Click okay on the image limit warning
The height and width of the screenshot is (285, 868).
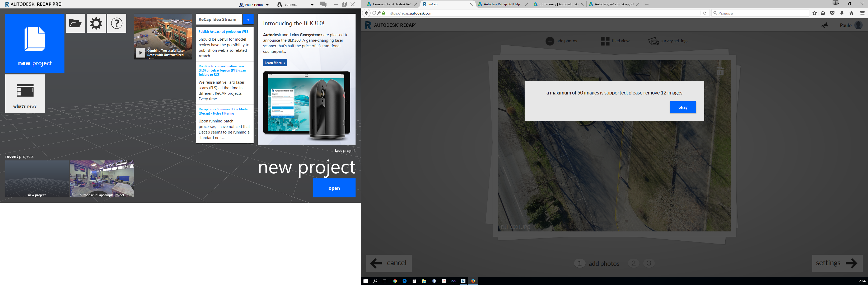[683, 107]
